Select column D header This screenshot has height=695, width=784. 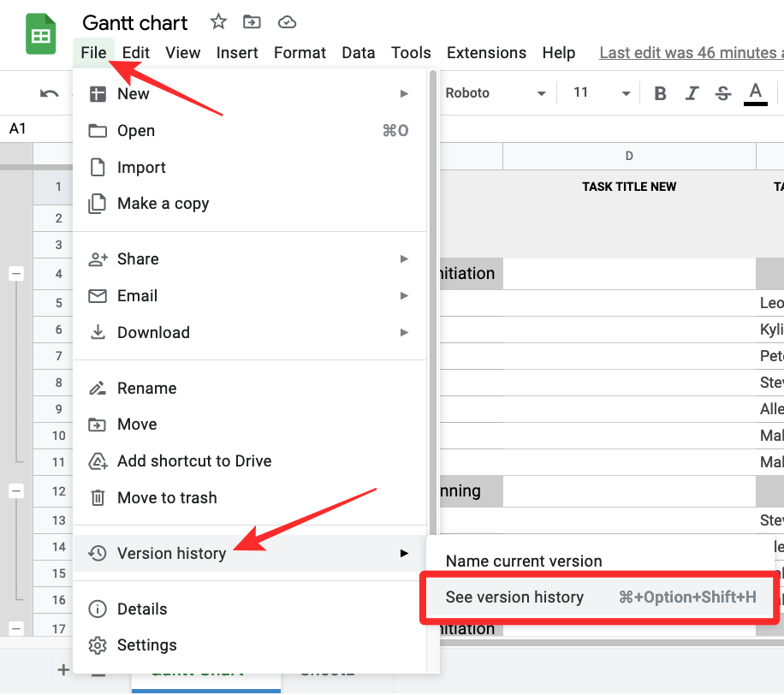tap(629, 156)
